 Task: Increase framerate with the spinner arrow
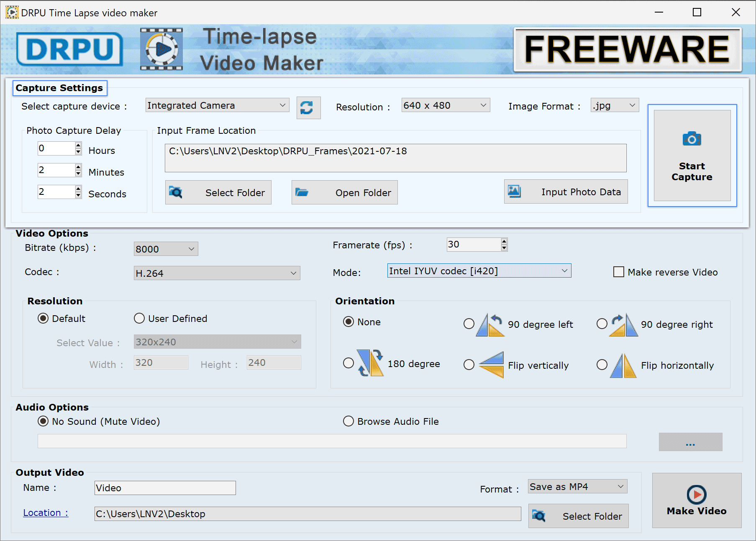[504, 242]
